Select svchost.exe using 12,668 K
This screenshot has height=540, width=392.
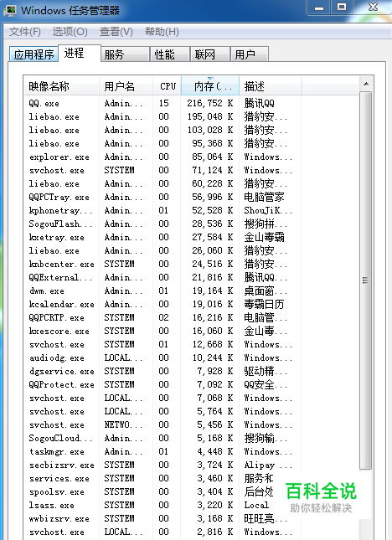163,344
